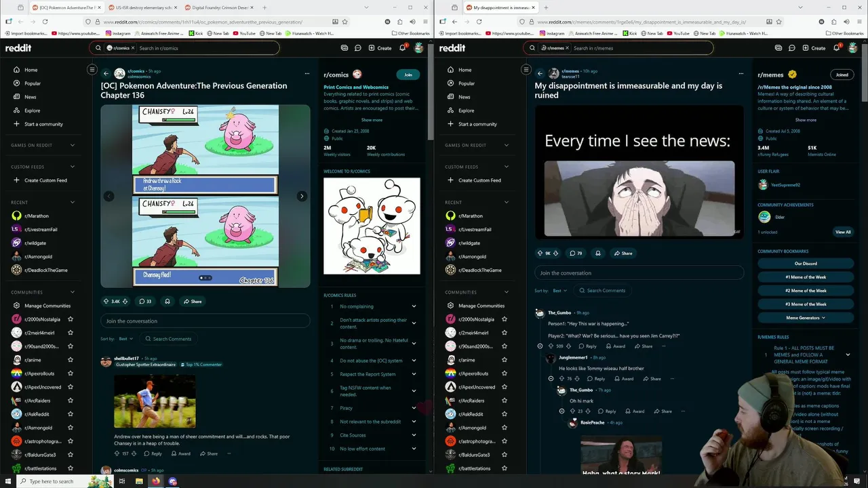
Task: Collapse right window sidebar via hamburger button
Action: click(526, 69)
